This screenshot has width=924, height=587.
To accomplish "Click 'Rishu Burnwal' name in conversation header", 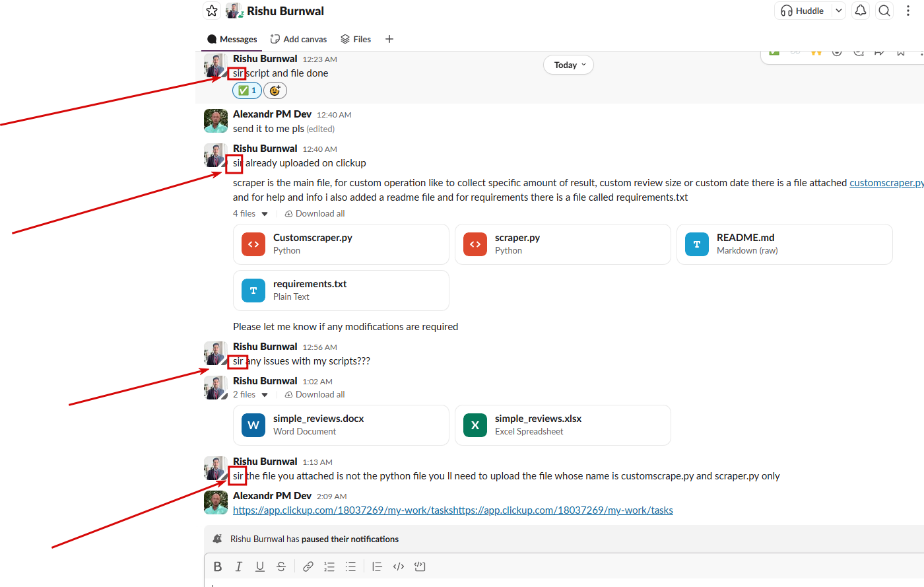I will tap(286, 11).
